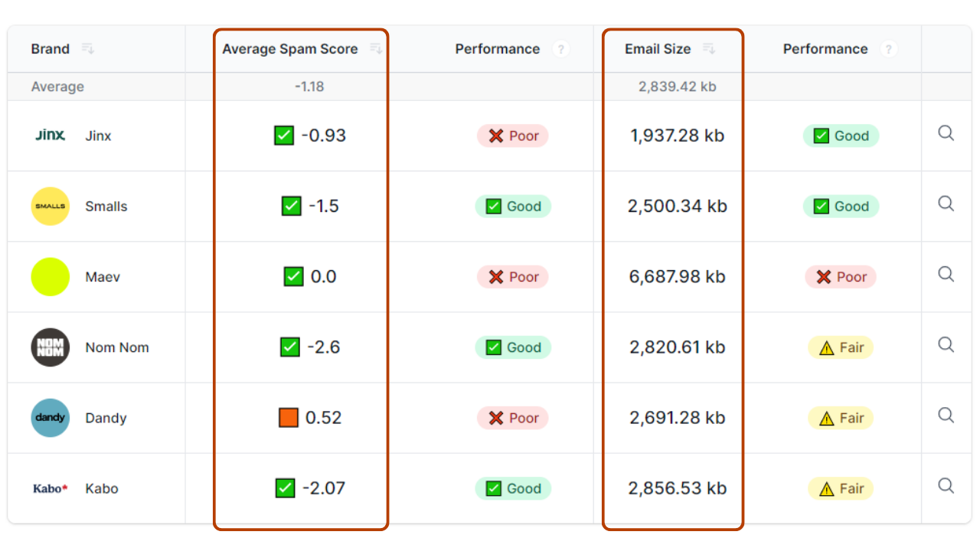Open help tooltip for email size Performance column
Screen dimensions: 980x551
(x=889, y=49)
